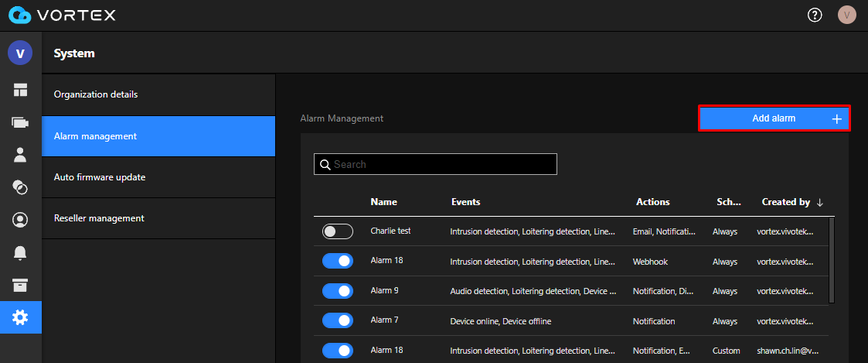Click the organization V avatar in sidebar
Screen dimensions: 868x363
click(20, 53)
